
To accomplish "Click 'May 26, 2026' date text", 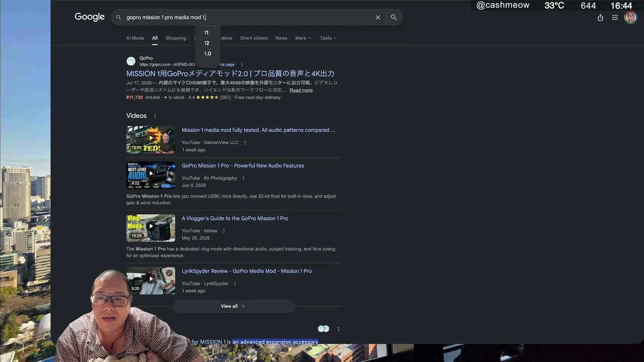I will point(196,238).
